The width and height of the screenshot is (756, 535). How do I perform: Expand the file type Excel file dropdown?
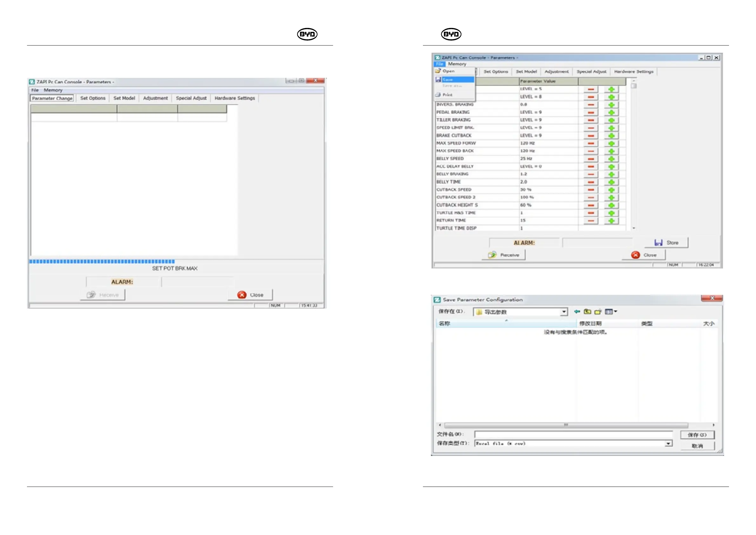pyautogui.click(x=668, y=444)
